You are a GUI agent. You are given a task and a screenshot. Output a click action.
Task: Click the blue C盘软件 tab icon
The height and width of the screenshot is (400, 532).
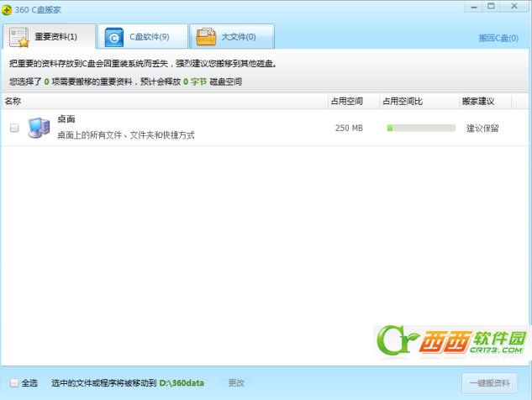pyautogui.click(x=114, y=37)
